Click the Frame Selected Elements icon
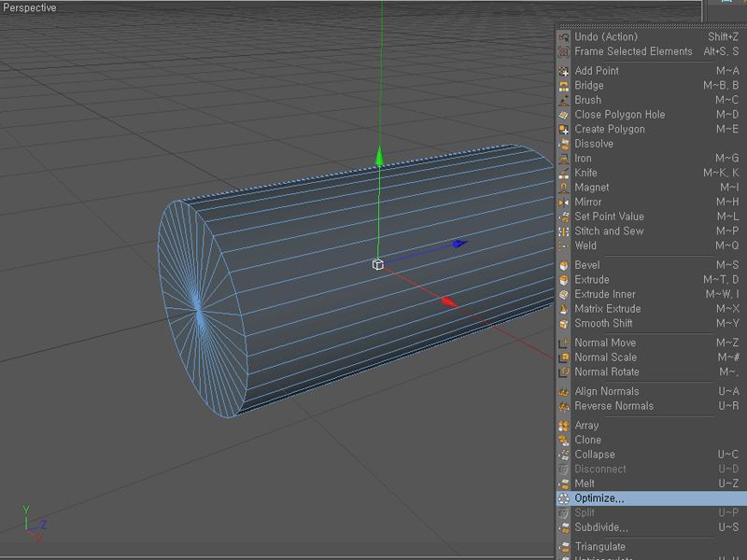 (x=564, y=51)
